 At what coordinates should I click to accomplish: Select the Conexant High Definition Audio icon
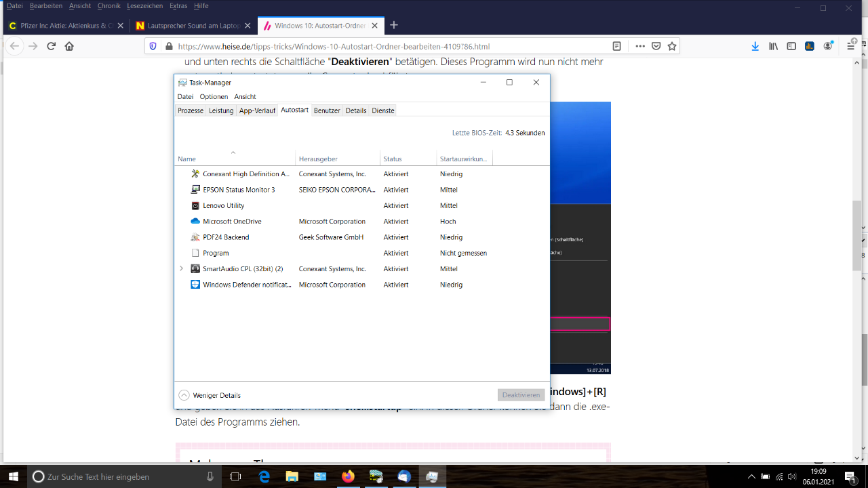click(x=195, y=174)
